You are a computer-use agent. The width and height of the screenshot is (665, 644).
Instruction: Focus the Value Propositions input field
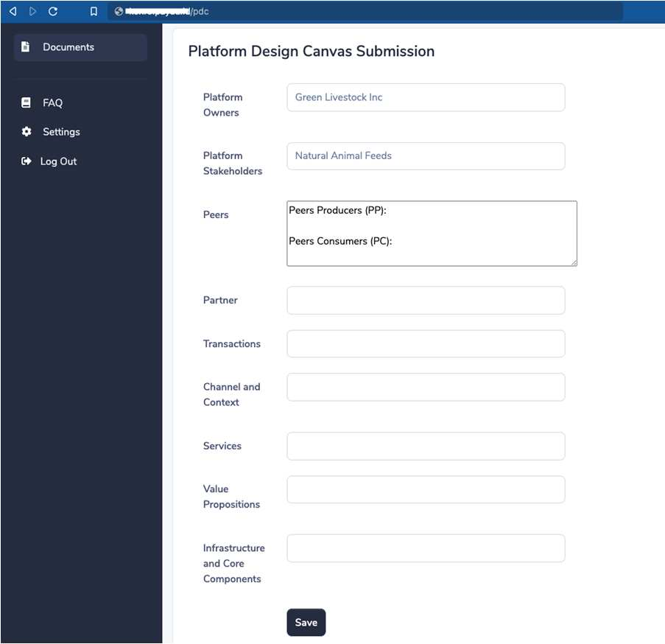pos(426,489)
